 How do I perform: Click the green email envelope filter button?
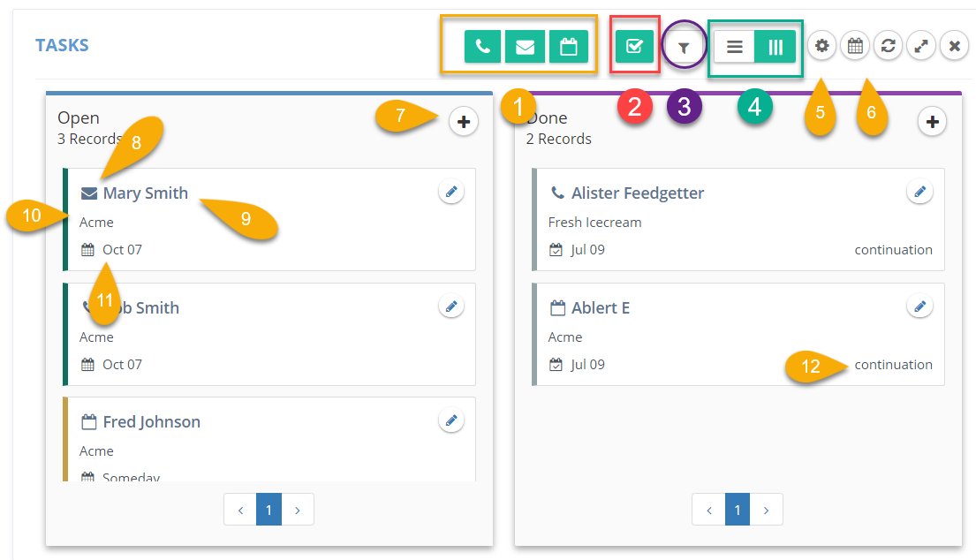click(526, 47)
